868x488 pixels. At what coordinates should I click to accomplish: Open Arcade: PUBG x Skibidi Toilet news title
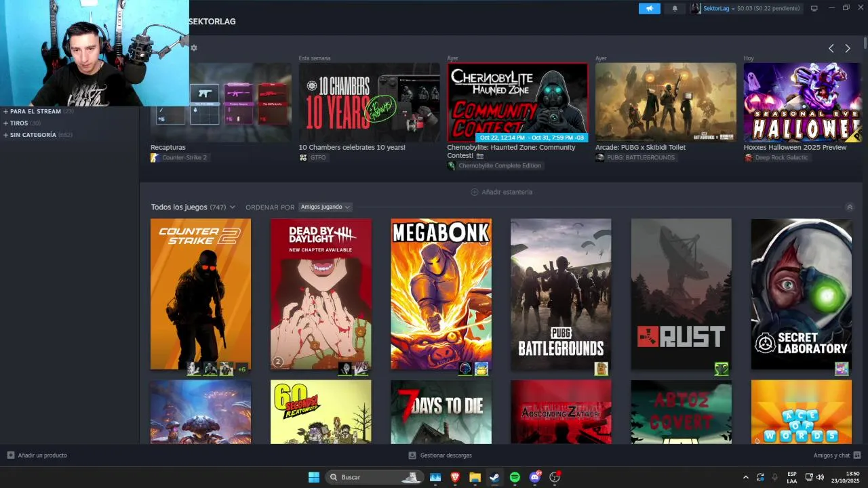point(640,147)
